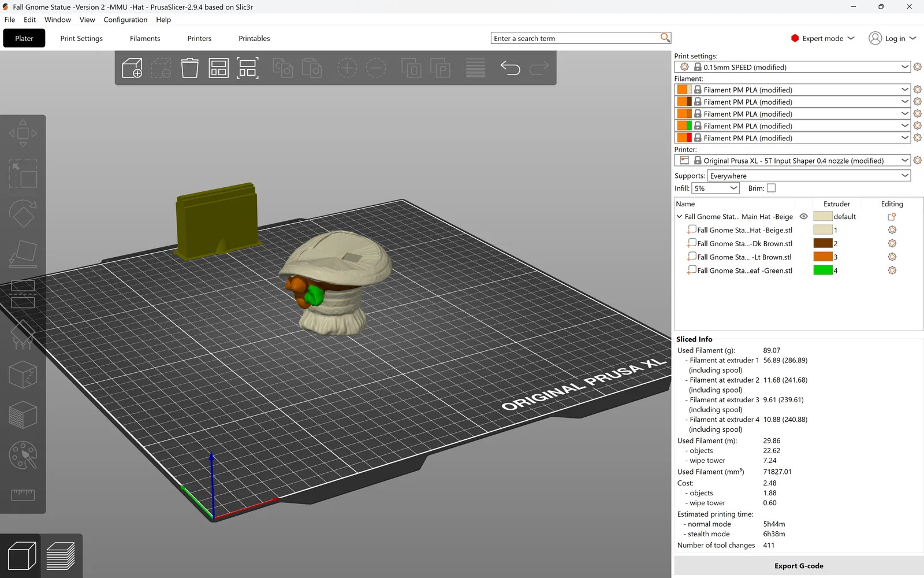Open the Configuration menu

point(125,20)
